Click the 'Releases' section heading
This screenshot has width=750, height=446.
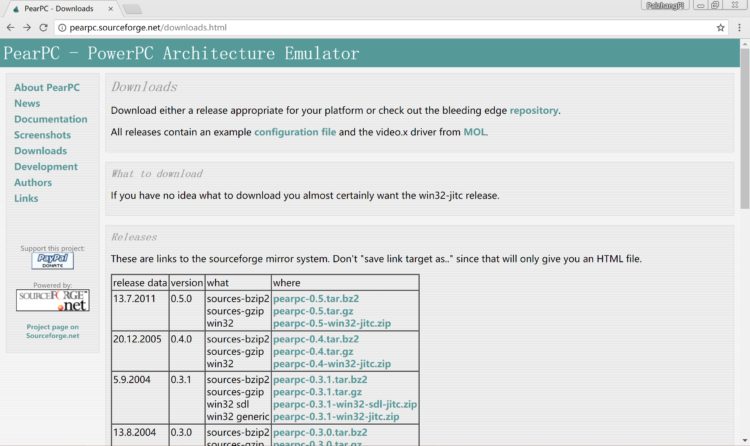(134, 237)
